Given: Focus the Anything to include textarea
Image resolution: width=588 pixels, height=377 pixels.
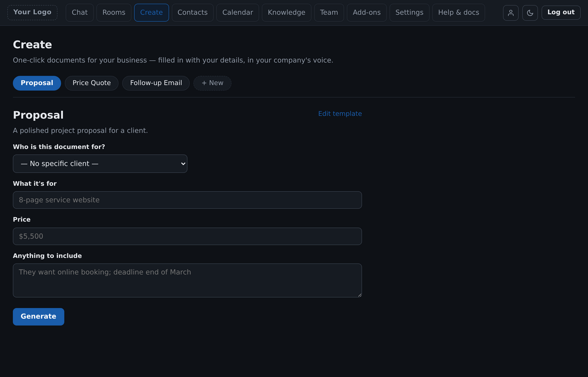Looking at the screenshot, I should (x=187, y=280).
